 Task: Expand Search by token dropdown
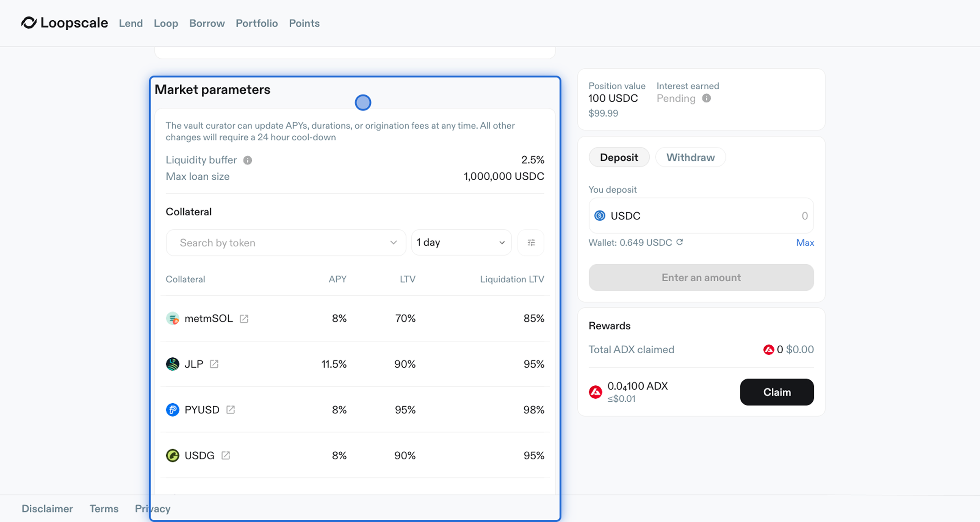pos(286,243)
